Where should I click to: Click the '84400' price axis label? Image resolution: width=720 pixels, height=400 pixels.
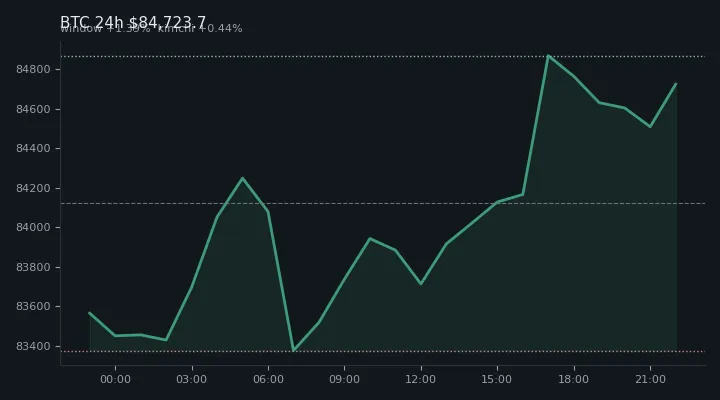click(x=33, y=148)
